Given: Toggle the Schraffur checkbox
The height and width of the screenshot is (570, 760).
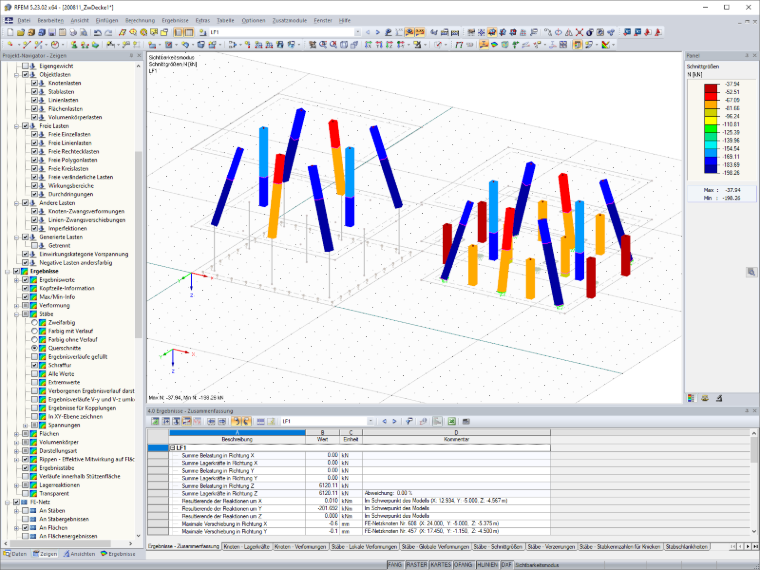Looking at the screenshot, I should click(x=34, y=365).
